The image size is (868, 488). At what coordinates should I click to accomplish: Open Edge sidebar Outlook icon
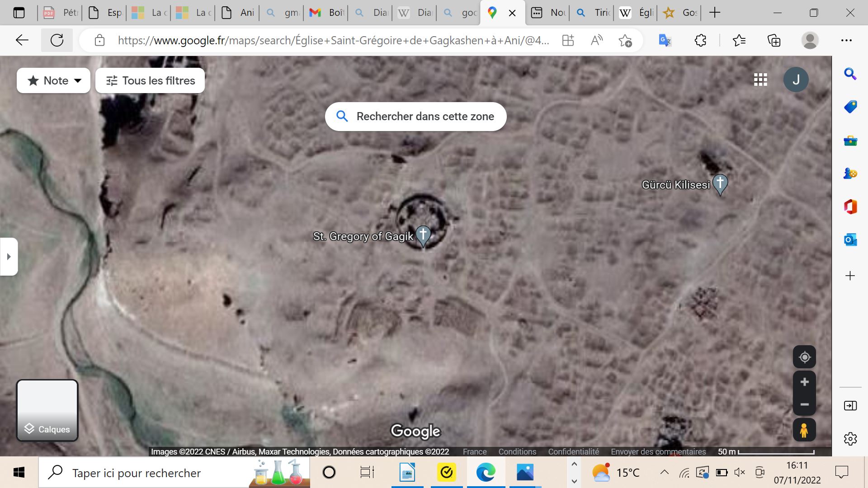850,240
